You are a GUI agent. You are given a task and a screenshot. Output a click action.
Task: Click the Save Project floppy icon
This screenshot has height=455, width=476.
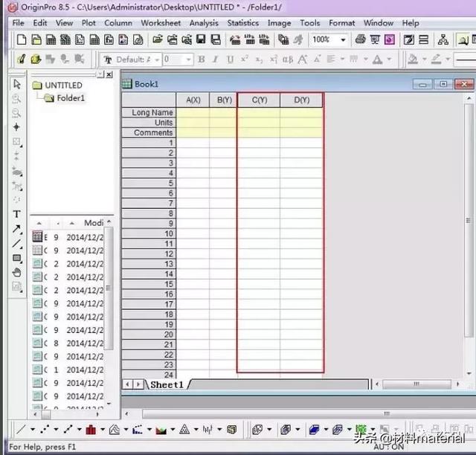coord(201,39)
